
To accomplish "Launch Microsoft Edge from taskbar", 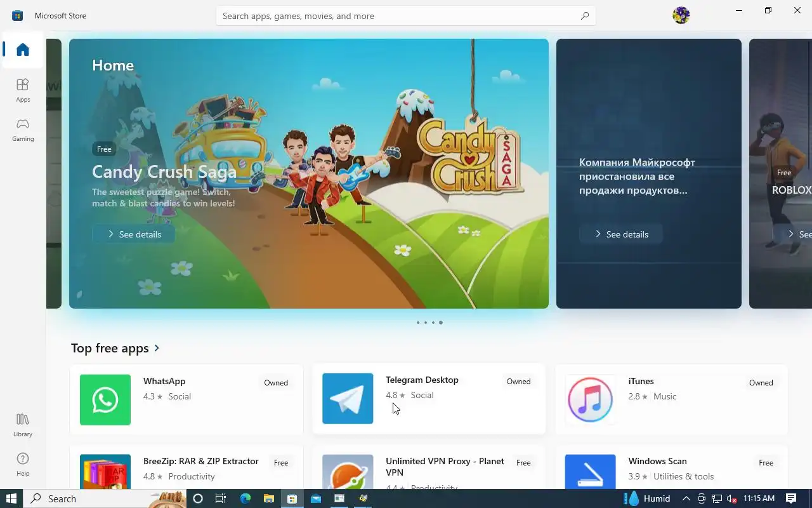I will click(246, 498).
